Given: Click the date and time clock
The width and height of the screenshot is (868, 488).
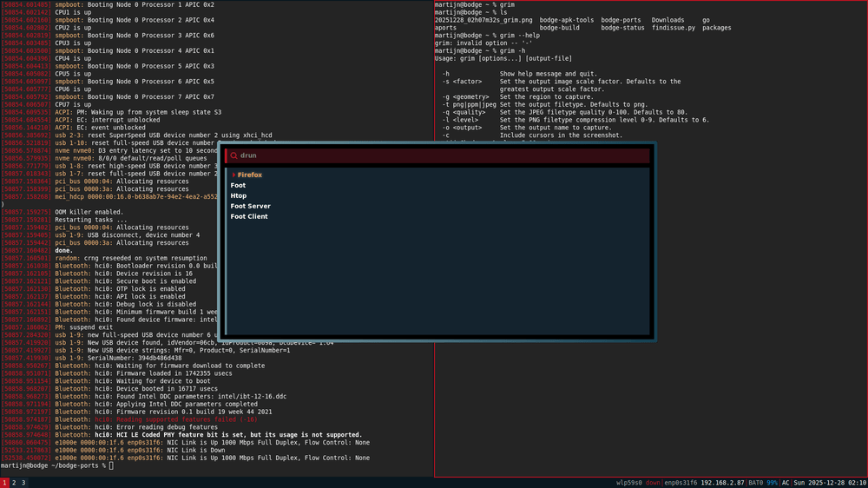Looking at the screenshot, I should tap(830, 482).
